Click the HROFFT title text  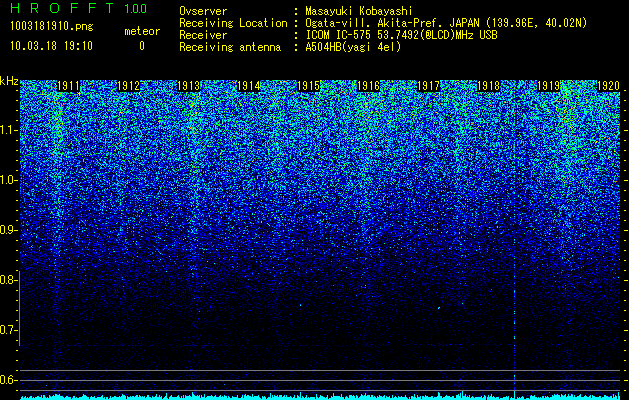(62, 8)
